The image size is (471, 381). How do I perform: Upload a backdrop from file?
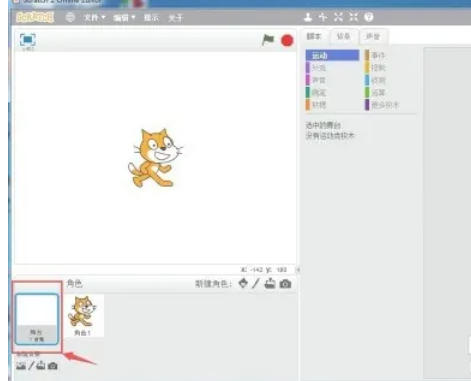click(41, 366)
